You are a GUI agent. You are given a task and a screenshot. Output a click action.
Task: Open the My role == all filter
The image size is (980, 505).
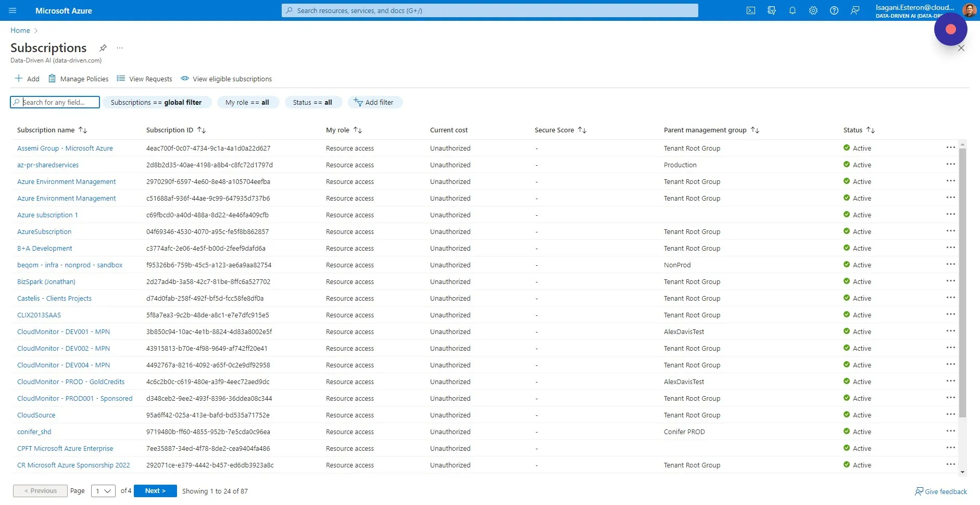pos(248,102)
